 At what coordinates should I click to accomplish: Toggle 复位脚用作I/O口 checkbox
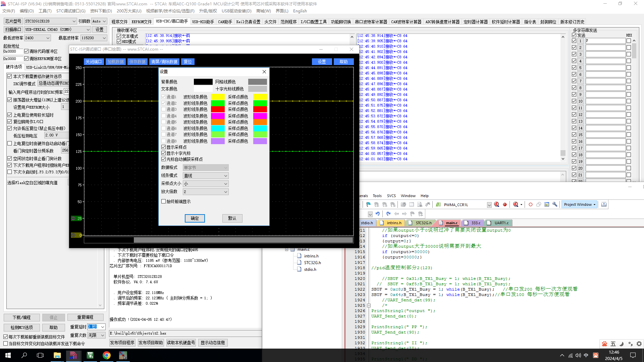(10, 122)
